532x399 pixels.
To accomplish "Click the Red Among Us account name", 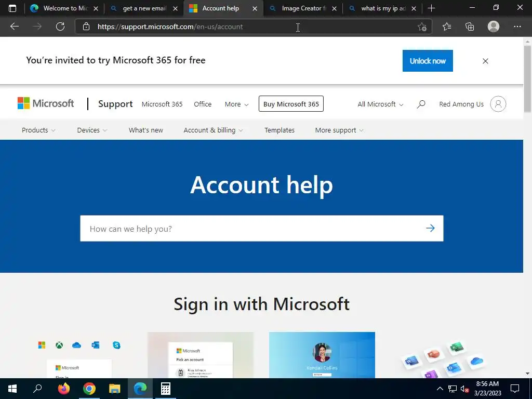I will click(461, 104).
